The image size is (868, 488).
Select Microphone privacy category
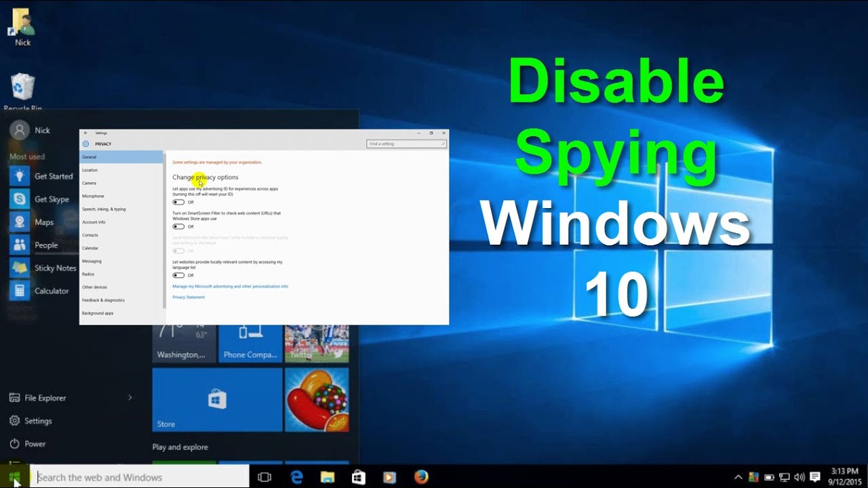[121, 196]
